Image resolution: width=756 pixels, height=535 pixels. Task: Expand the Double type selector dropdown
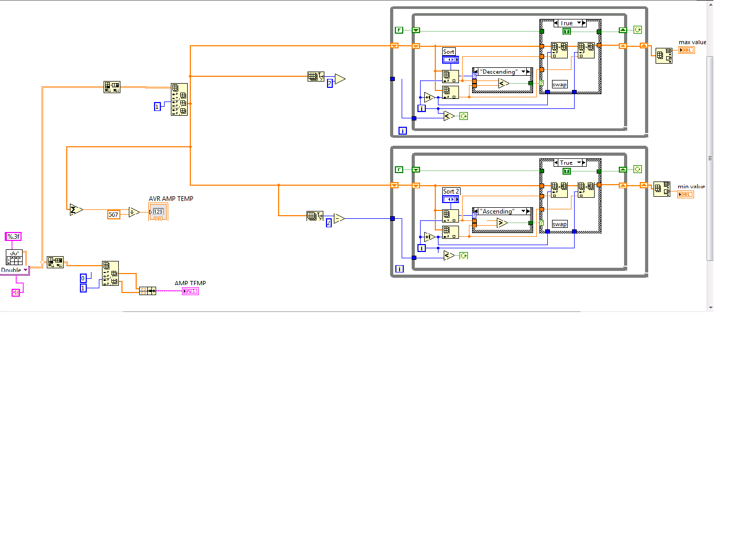click(x=25, y=270)
